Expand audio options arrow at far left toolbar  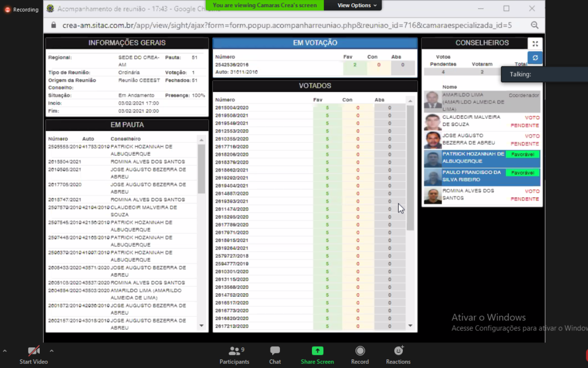pyautogui.click(x=4, y=351)
